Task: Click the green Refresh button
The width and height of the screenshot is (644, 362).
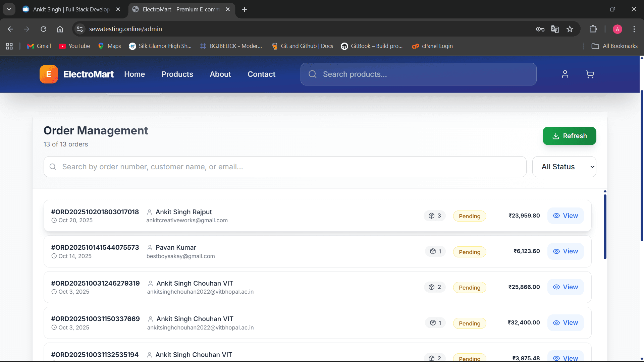Action: point(569,136)
